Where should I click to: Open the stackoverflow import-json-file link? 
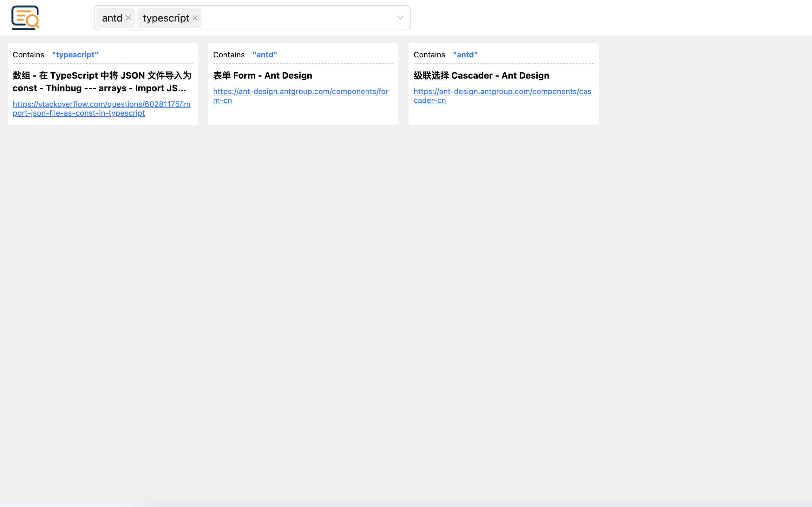(102, 108)
